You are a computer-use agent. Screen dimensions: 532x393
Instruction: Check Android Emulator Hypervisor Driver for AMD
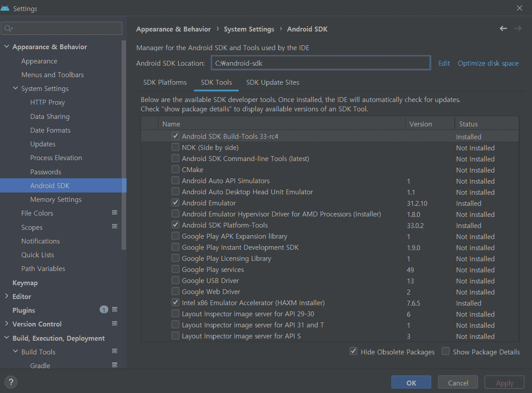pos(175,214)
